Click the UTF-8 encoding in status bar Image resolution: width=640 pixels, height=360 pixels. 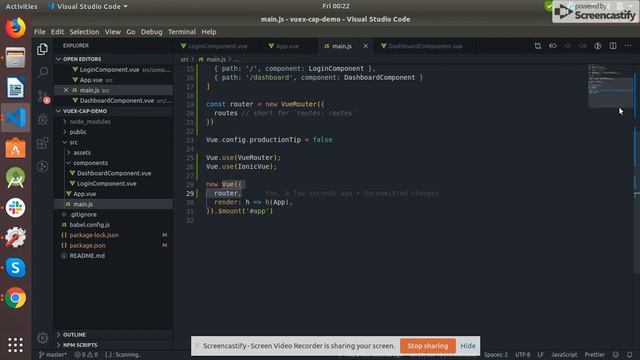click(x=522, y=355)
